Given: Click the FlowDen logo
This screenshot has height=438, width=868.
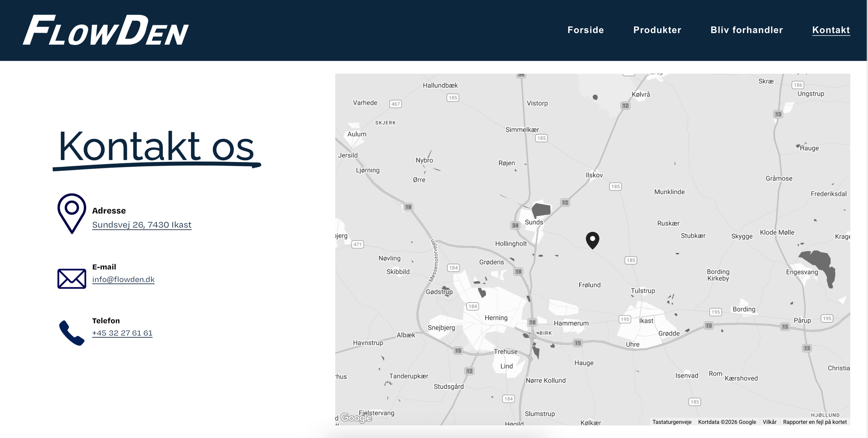Looking at the screenshot, I should point(106,30).
